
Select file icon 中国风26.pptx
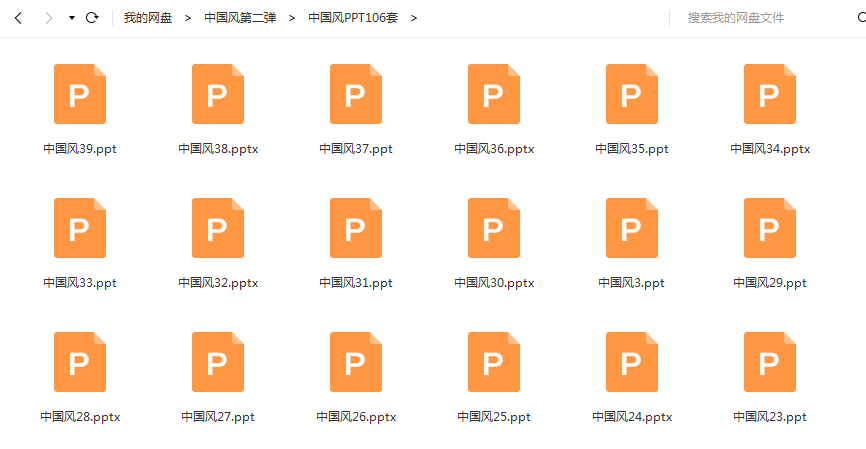[356, 362]
